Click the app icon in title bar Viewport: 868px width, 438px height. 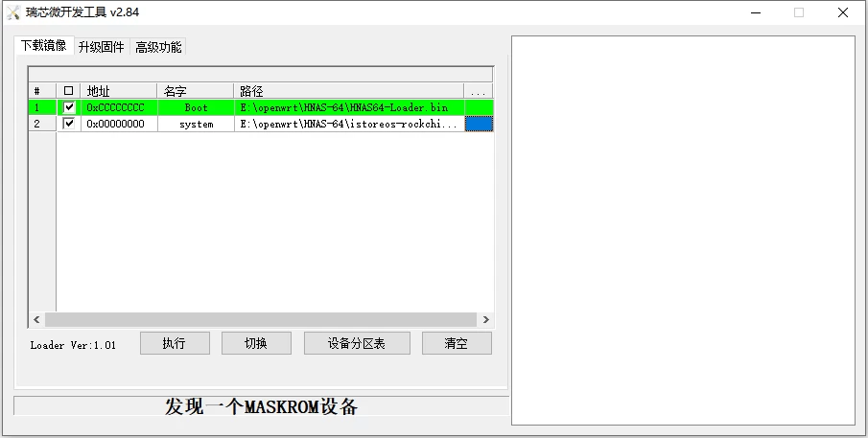click(13, 12)
